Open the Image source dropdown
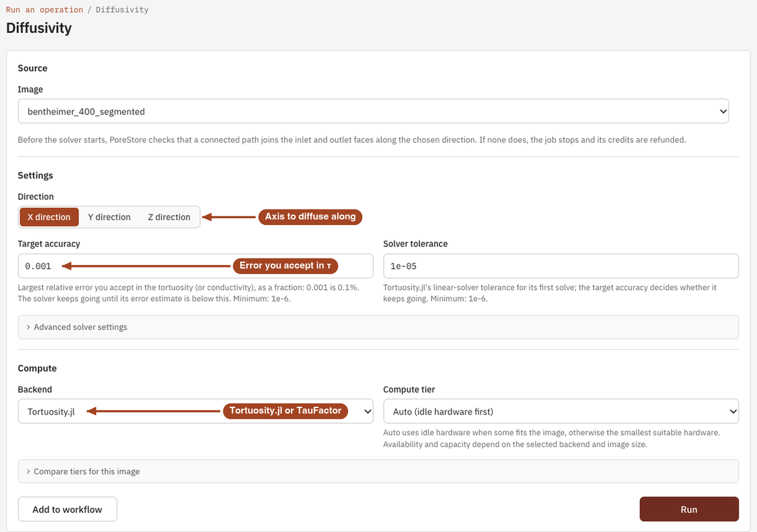The height and width of the screenshot is (532, 757). (374, 112)
